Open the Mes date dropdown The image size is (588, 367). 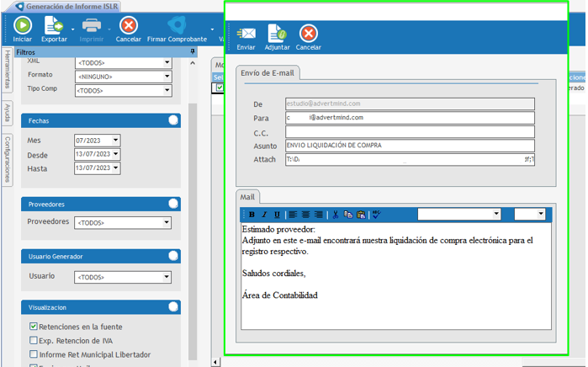[x=115, y=141]
